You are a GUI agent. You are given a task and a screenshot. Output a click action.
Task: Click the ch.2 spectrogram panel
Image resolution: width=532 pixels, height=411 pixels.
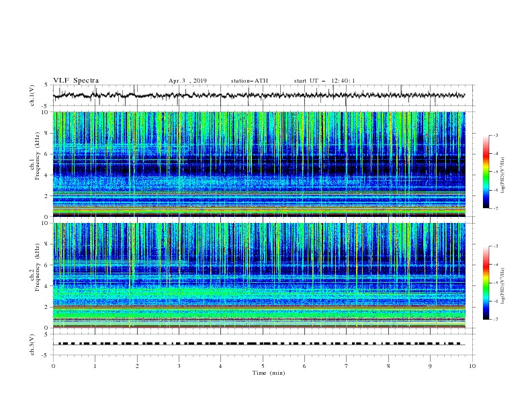259,275
